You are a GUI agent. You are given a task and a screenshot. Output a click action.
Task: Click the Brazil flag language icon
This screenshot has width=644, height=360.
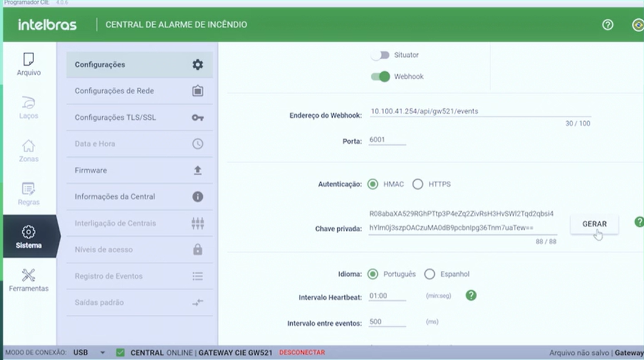[637, 25]
